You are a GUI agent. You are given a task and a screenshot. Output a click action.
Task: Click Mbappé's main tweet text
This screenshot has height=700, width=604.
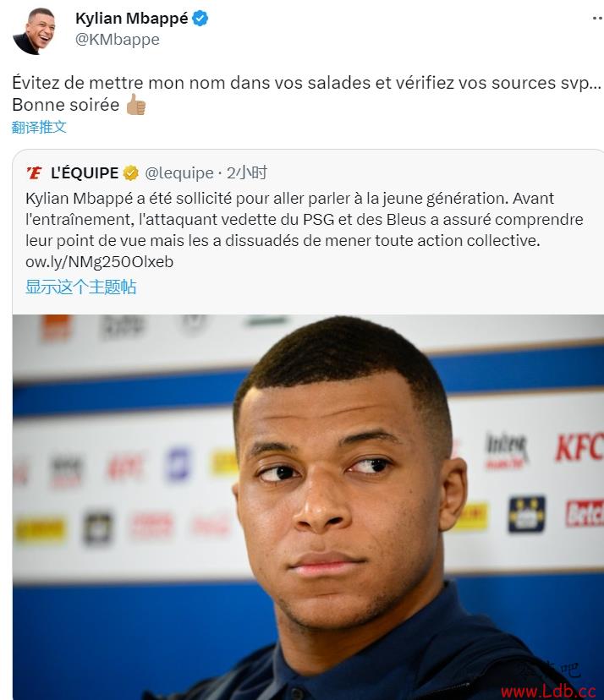coord(306,94)
